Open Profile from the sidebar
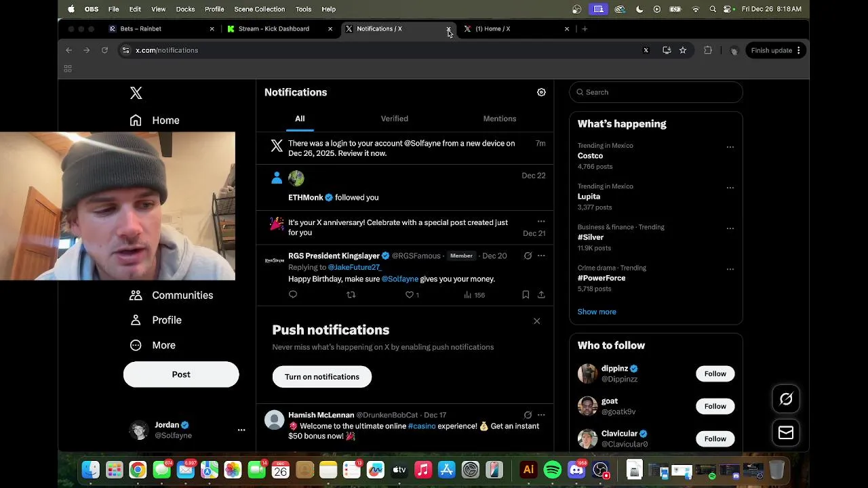Viewport: 868px width, 488px height. [x=155, y=320]
